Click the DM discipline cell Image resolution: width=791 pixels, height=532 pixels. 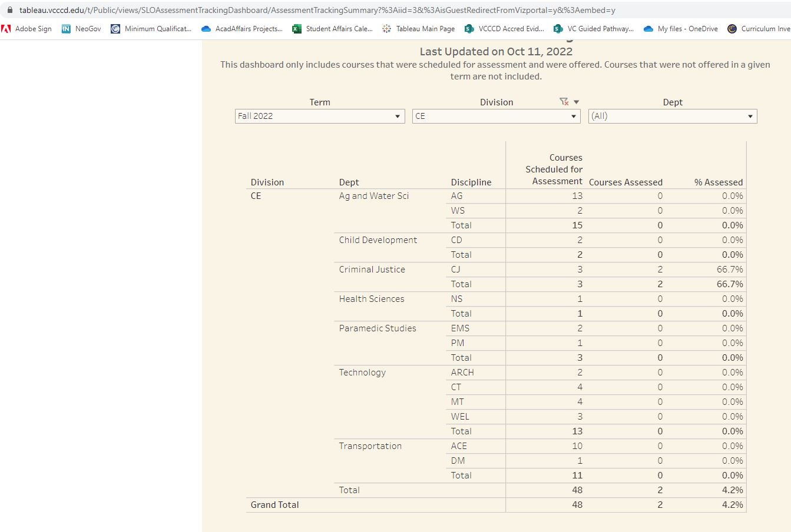pyautogui.click(x=458, y=461)
